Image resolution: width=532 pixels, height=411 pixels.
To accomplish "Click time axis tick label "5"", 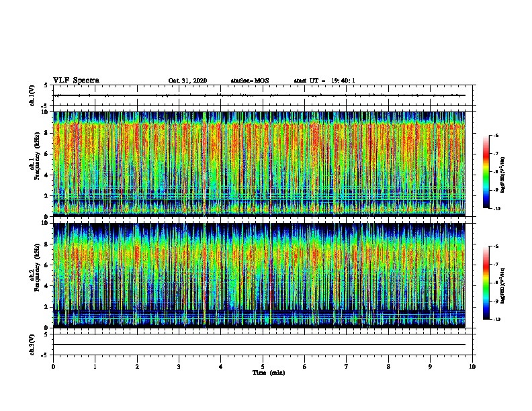I will [263, 367].
